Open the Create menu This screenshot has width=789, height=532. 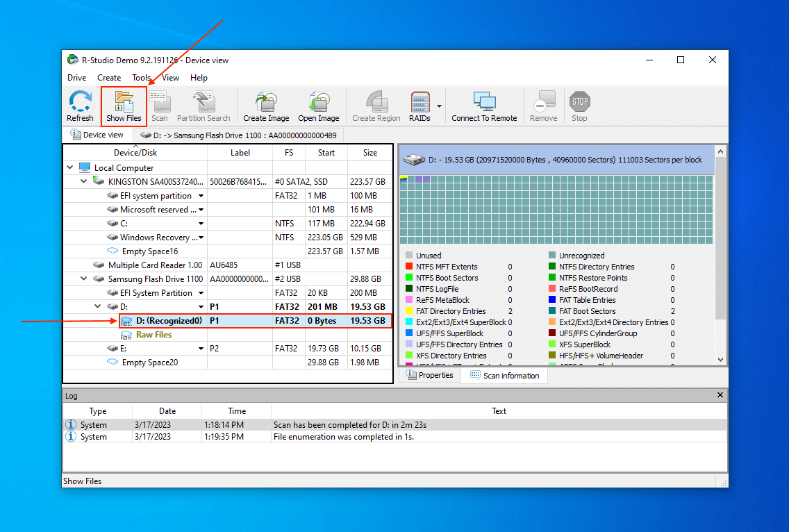click(109, 78)
